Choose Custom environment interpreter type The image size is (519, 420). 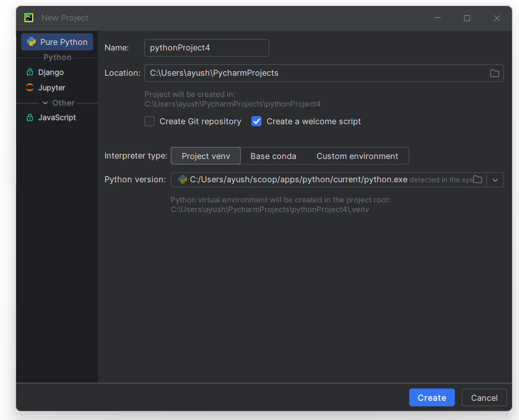pyautogui.click(x=357, y=156)
